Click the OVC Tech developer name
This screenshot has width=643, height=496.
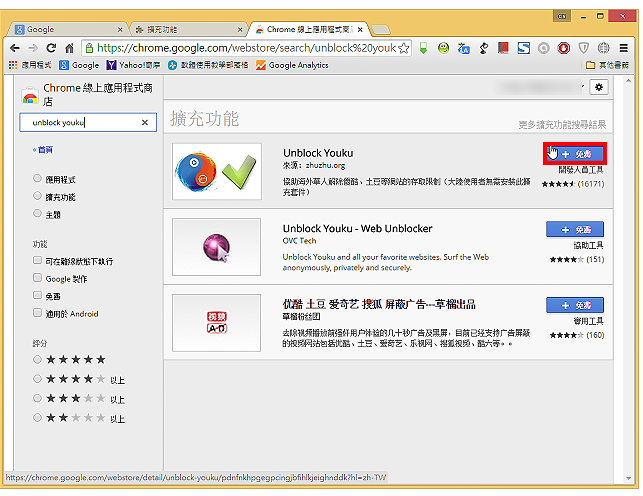click(x=299, y=241)
